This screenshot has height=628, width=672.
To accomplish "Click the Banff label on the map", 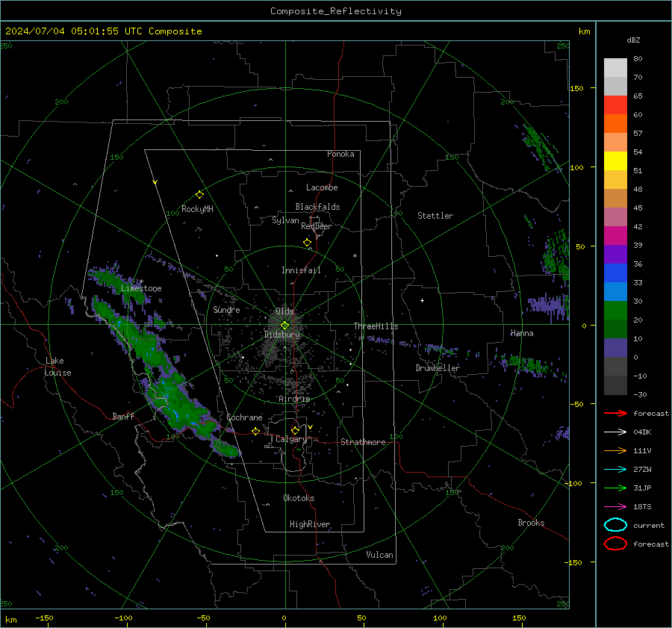I will pyautogui.click(x=123, y=416).
